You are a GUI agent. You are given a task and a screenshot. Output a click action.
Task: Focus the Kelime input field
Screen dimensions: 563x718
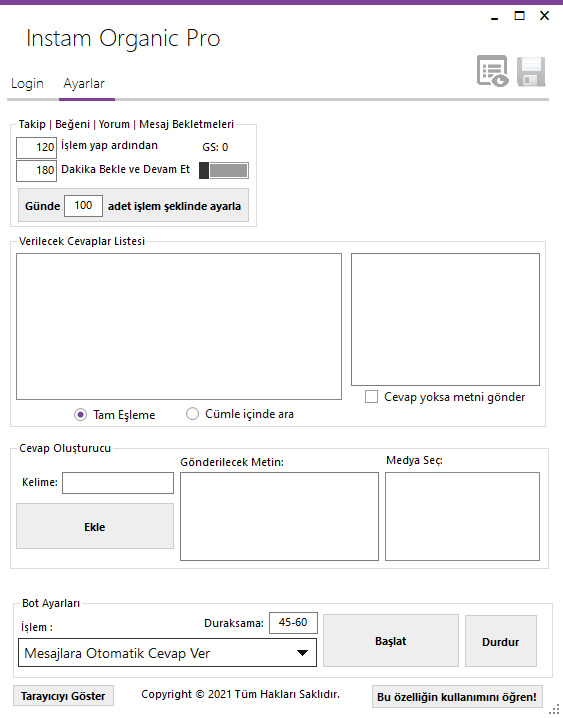coord(118,483)
